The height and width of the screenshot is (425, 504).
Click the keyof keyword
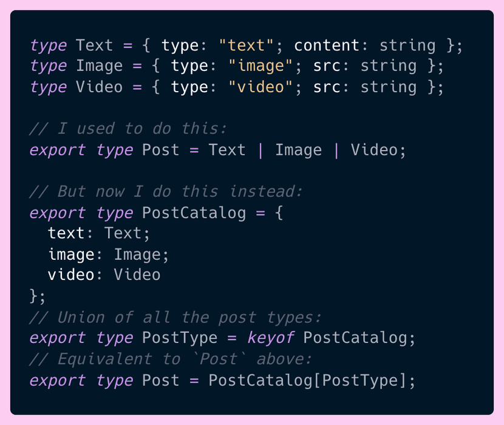click(270, 338)
